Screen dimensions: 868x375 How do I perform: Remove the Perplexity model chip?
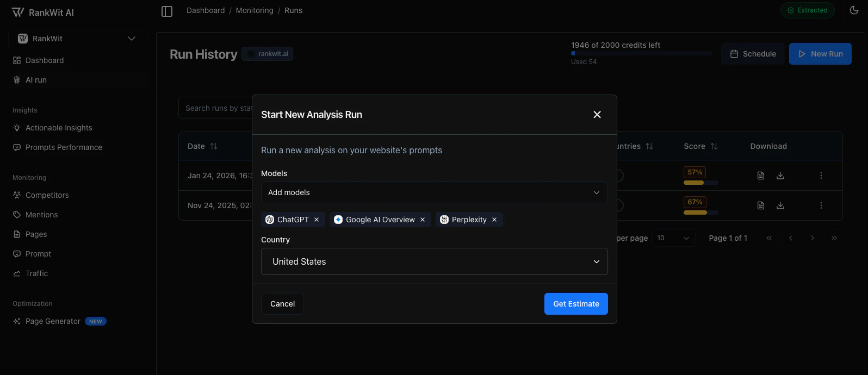(494, 220)
